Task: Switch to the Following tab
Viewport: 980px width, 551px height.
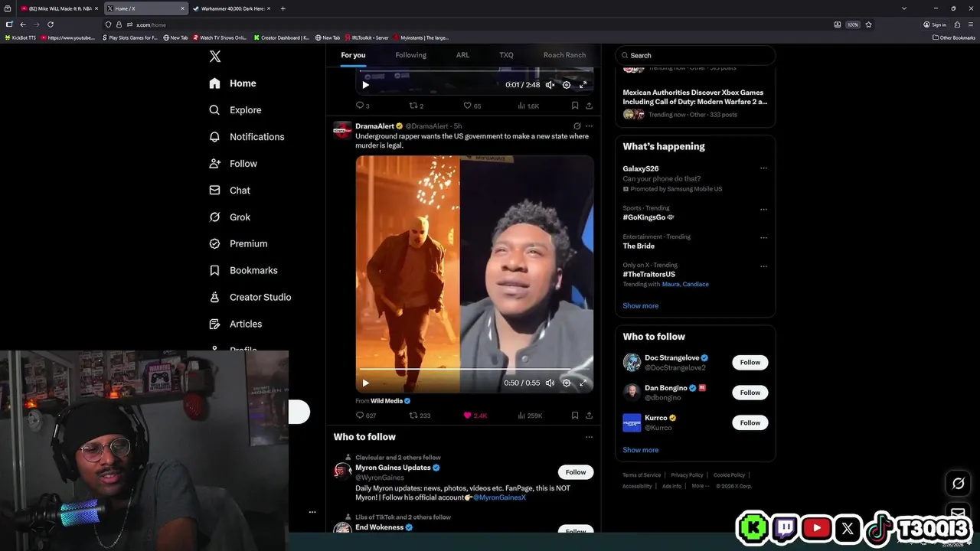Action: pyautogui.click(x=410, y=55)
